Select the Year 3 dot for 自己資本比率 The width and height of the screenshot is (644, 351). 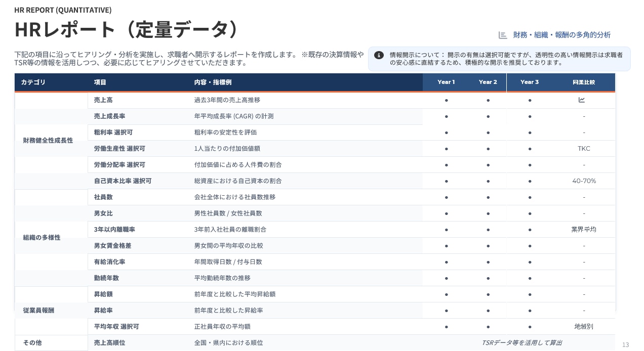(530, 181)
